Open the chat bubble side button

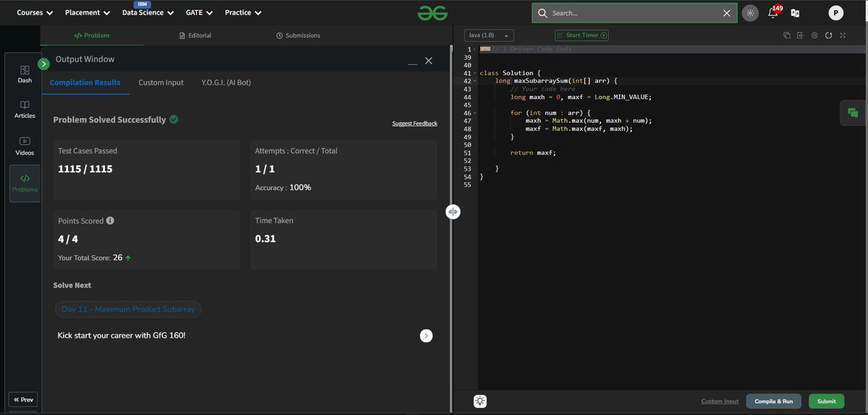(853, 113)
